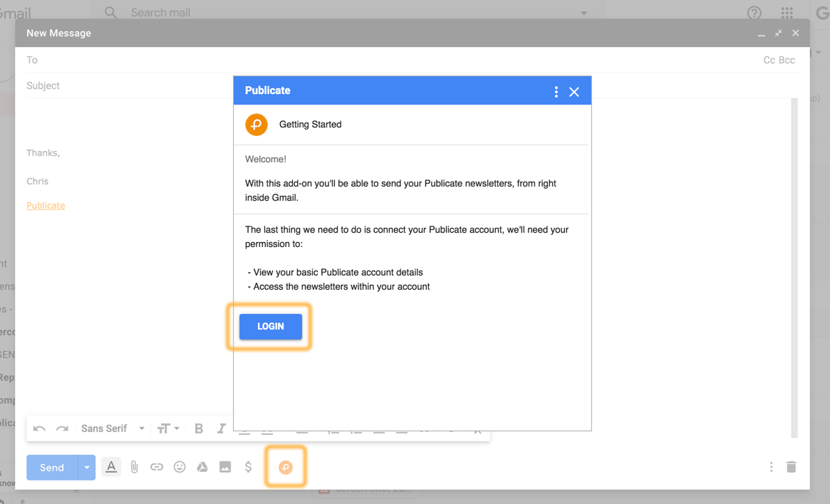Add Bcc recipients
Screen dimensions: 830x504
tap(787, 61)
